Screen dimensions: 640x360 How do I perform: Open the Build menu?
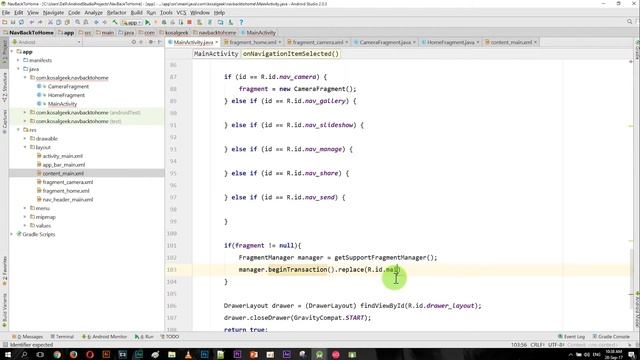tap(136, 13)
